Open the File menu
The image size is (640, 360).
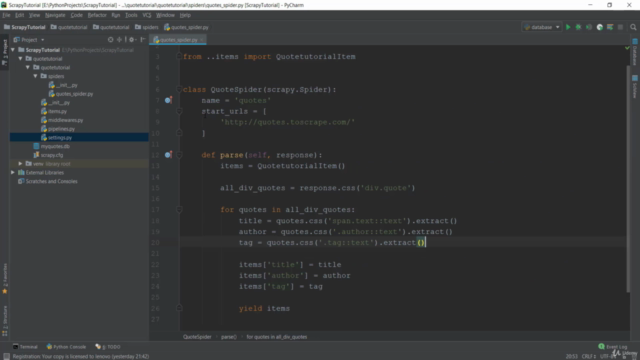click(6, 15)
